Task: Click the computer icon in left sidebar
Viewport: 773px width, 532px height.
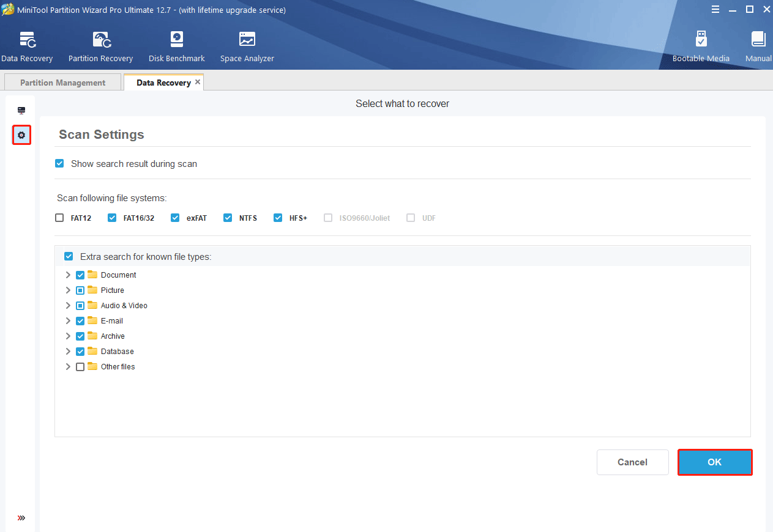Action: point(21,111)
